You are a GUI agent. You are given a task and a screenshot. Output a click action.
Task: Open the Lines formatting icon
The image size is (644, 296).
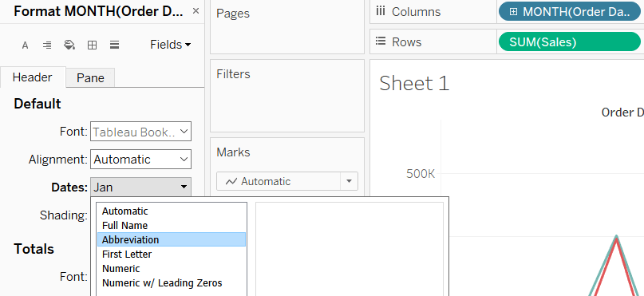coord(115,45)
